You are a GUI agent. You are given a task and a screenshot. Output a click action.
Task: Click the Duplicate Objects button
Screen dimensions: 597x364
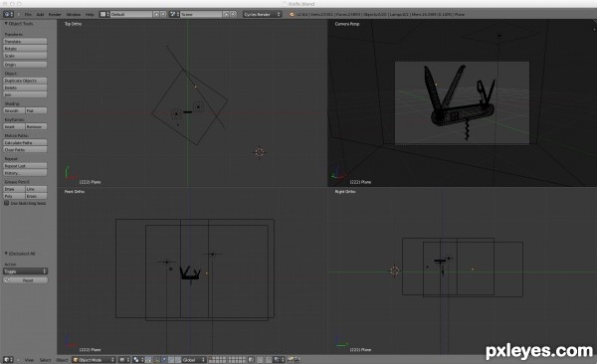(25, 81)
